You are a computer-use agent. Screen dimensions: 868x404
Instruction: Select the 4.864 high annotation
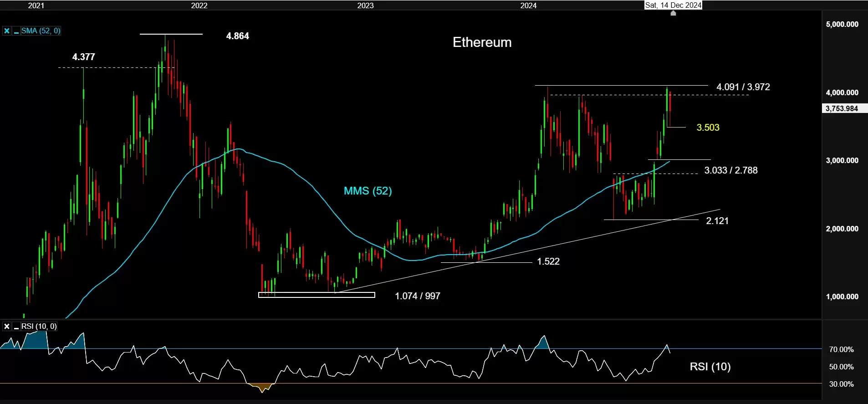tap(238, 36)
